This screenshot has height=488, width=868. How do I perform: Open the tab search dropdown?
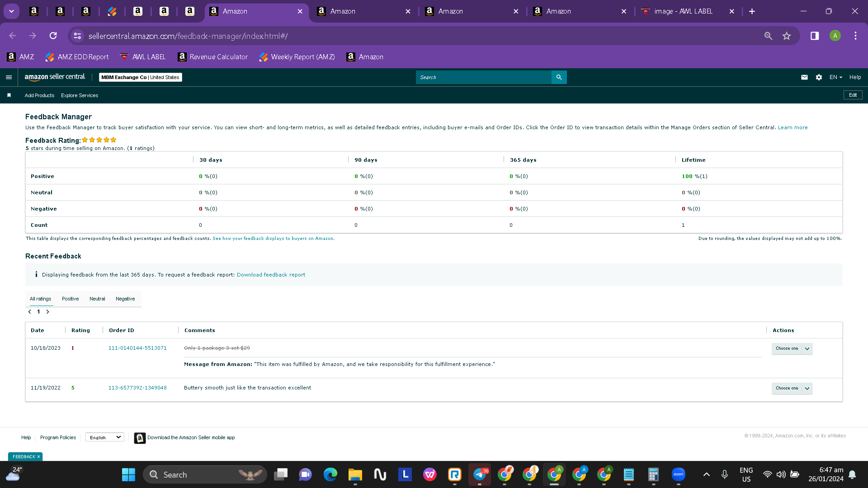click(x=11, y=11)
